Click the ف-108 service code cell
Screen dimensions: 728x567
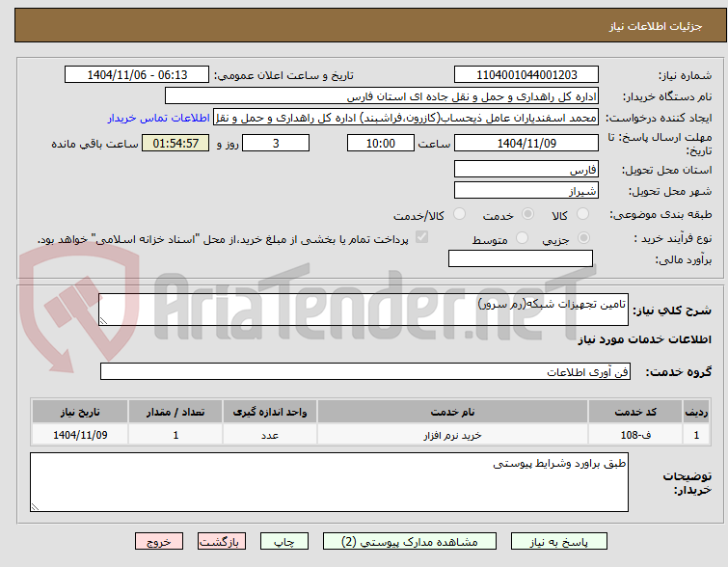pyautogui.click(x=635, y=435)
